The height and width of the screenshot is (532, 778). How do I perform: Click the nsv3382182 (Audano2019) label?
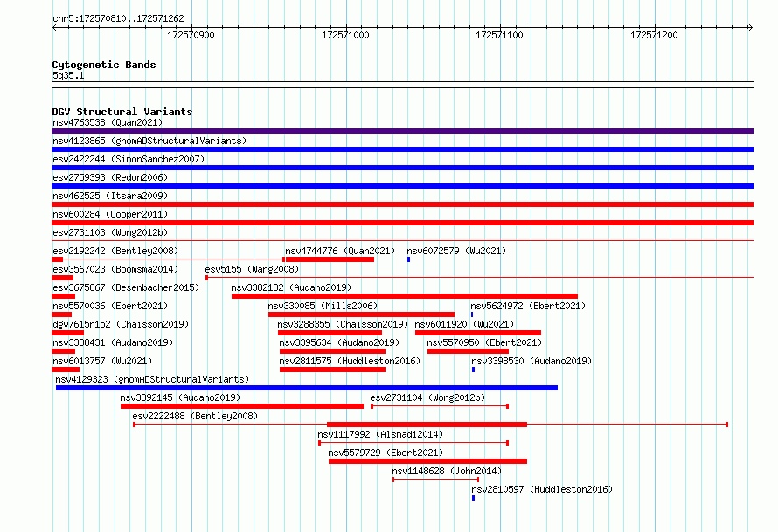point(291,287)
